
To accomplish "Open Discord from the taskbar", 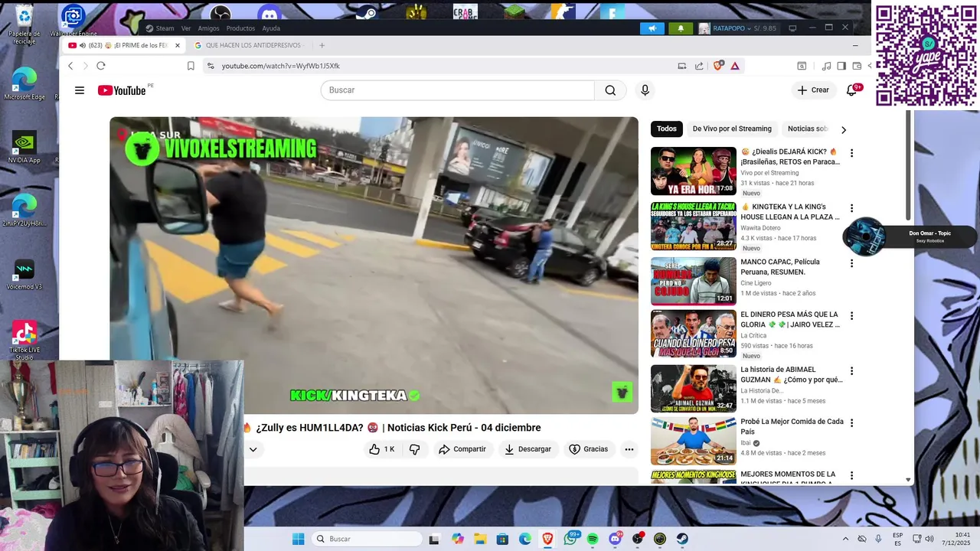I will coord(615,539).
